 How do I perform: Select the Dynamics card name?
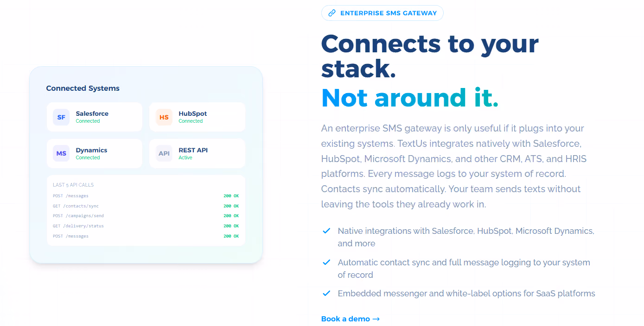tap(91, 150)
